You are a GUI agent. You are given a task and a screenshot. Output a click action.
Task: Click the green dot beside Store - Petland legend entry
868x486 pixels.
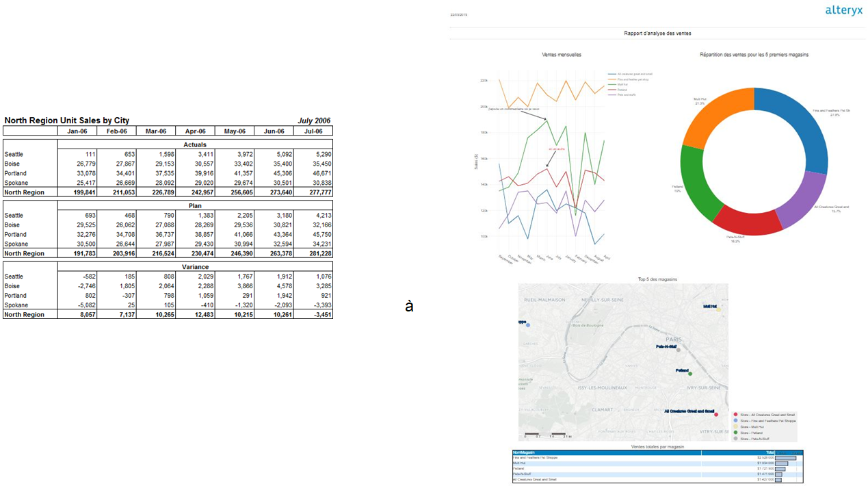735,433
